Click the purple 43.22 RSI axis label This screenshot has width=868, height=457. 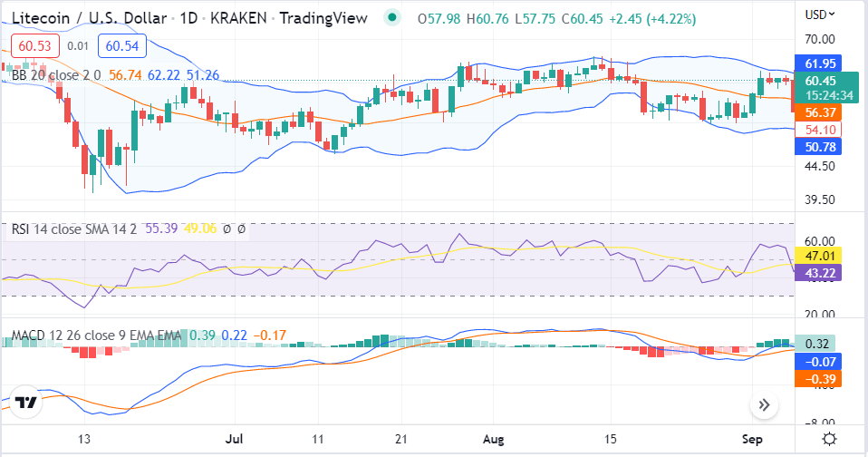pyautogui.click(x=819, y=272)
